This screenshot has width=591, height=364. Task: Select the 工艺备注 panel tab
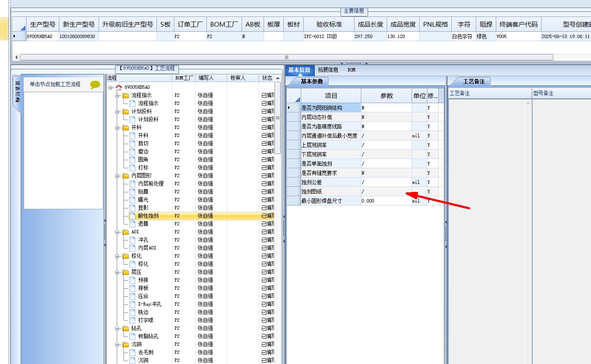click(474, 81)
